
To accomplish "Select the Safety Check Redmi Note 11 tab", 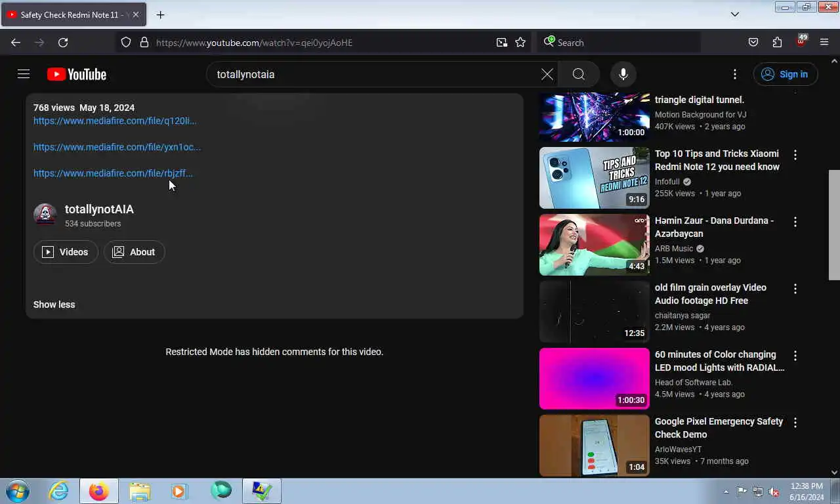I will pyautogui.click(x=73, y=14).
